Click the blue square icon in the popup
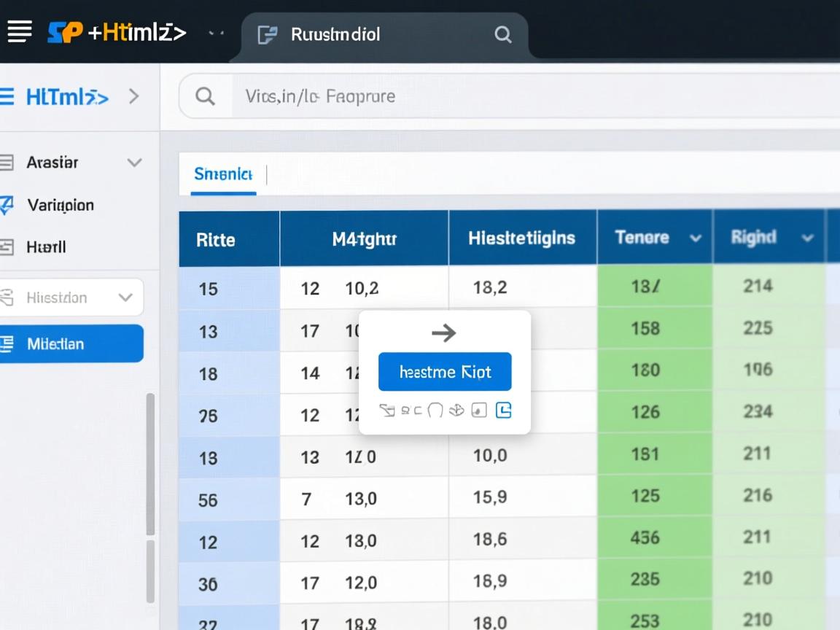This screenshot has width=840, height=630. [503, 411]
